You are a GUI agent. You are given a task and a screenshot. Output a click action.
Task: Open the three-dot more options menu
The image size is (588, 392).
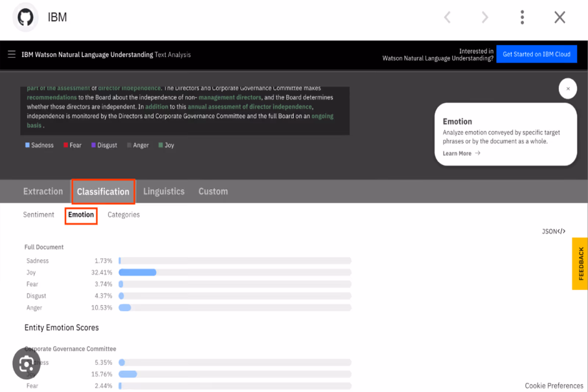pos(522,17)
